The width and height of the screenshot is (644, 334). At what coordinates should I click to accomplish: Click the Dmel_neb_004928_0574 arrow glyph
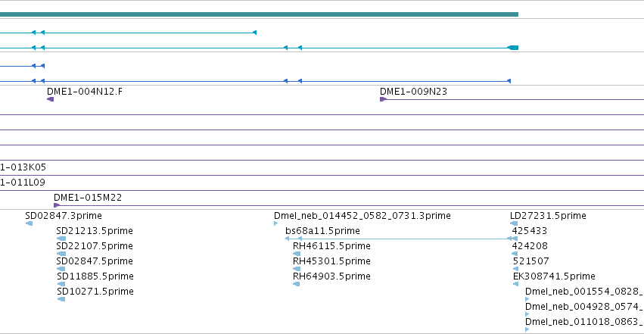[527, 314]
